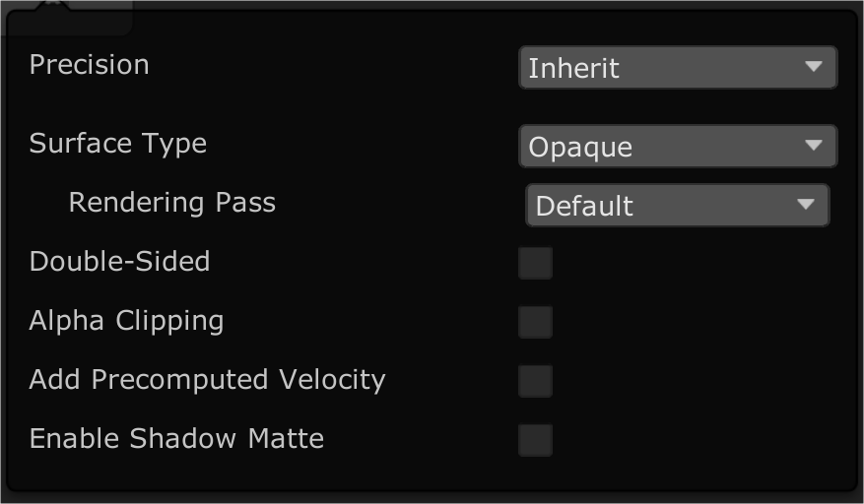Click the arrow icon on the Precision dropdown
Image resolution: width=864 pixels, height=504 pixels.
pos(813,67)
